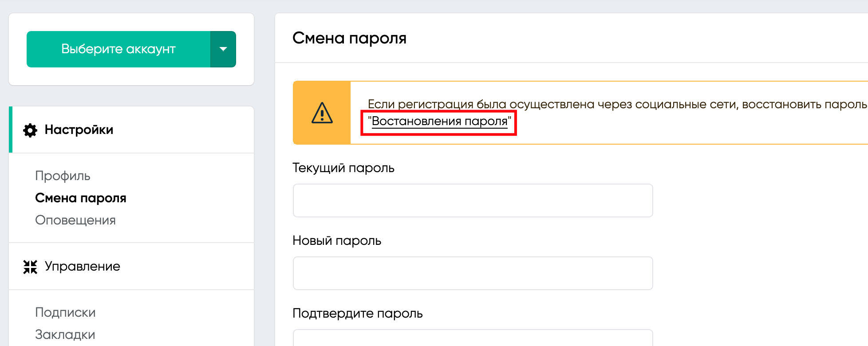This screenshot has width=868, height=346.
Task: Click the Текущий пароль label
Action: [343, 168]
